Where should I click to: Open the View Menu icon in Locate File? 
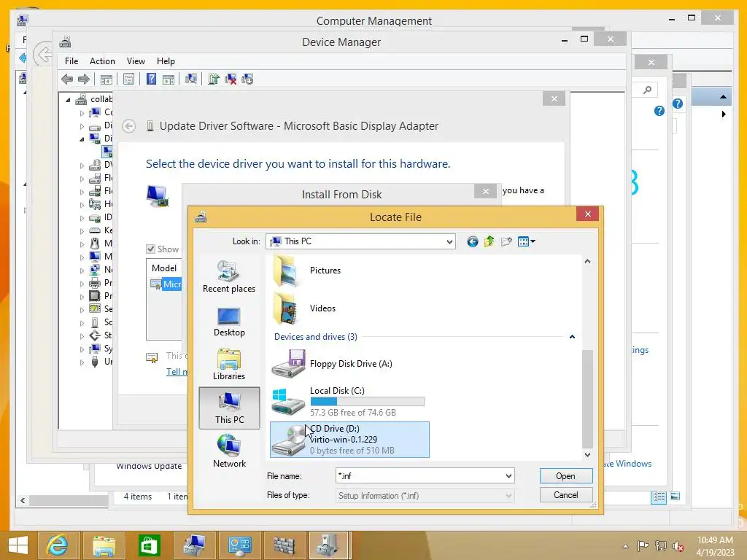point(527,241)
